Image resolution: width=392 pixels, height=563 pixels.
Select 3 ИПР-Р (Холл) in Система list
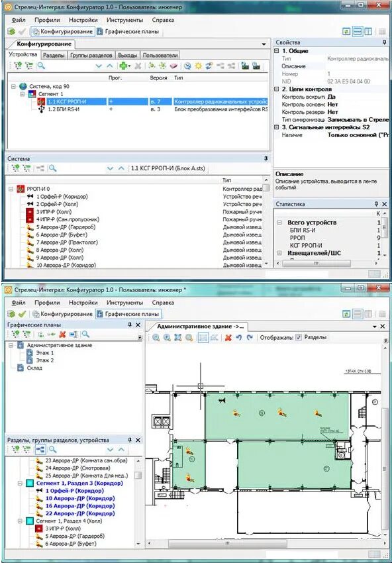(x=54, y=212)
